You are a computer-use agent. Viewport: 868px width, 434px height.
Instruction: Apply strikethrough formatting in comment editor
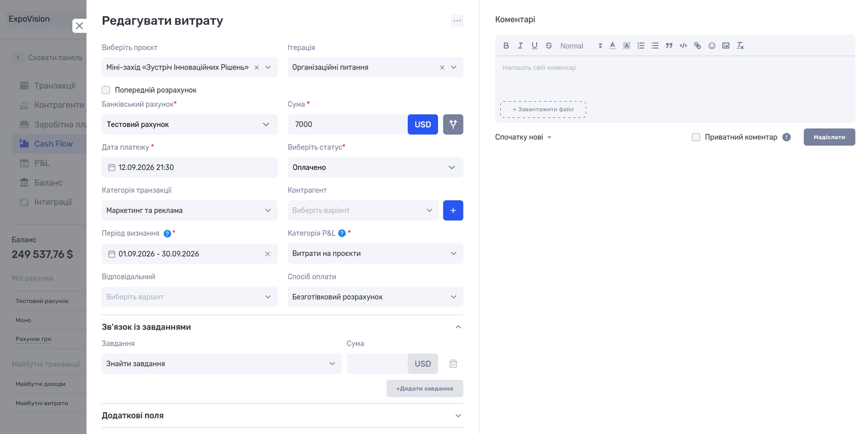coord(548,46)
